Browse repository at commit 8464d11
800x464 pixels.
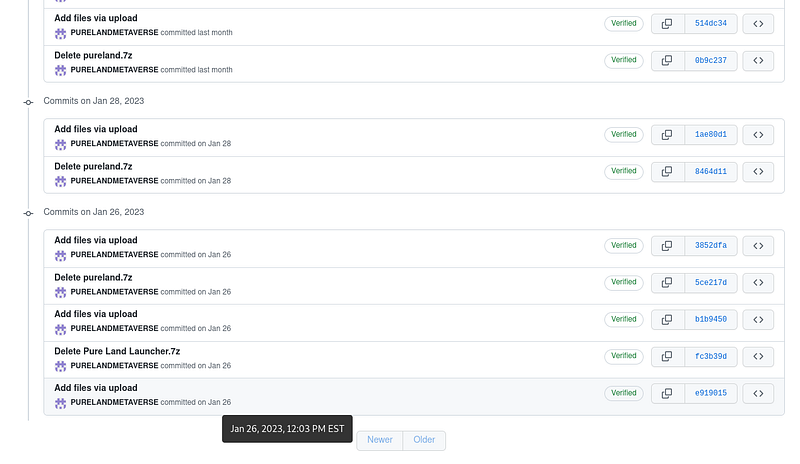click(x=758, y=172)
